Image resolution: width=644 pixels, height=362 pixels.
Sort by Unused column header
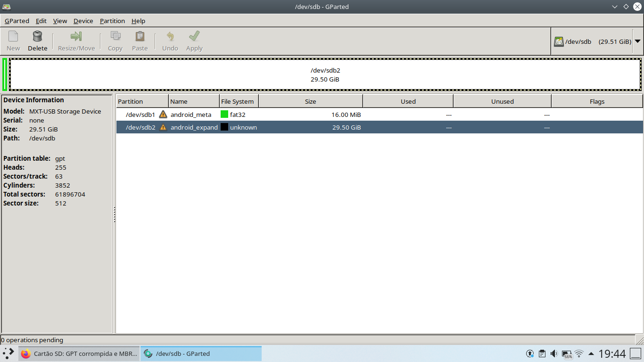(x=503, y=101)
